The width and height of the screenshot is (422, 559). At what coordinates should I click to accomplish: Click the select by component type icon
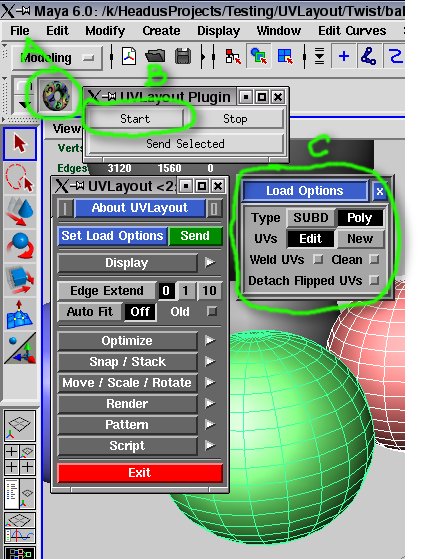pyautogui.click(x=285, y=56)
